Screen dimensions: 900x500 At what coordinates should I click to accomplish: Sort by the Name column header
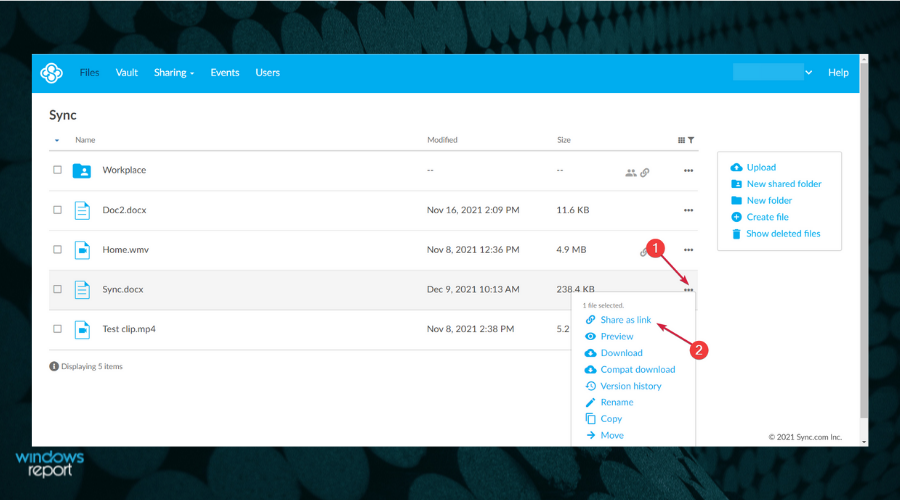[85, 140]
